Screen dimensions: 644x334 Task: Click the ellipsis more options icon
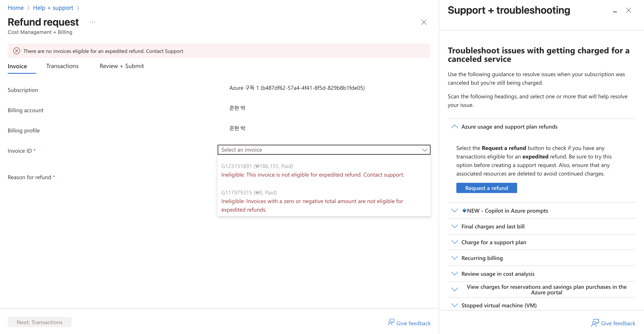93,22
